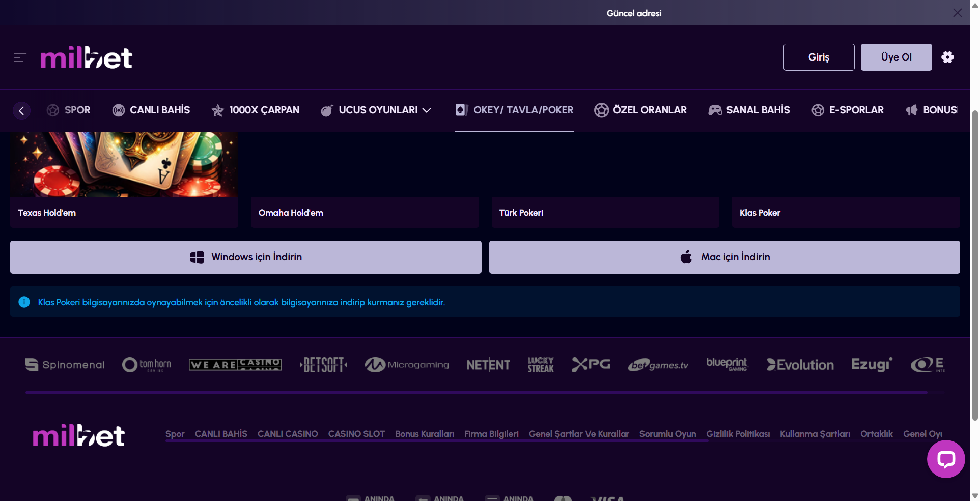Click the E-SPORLAR icon
The height and width of the screenshot is (501, 980).
818,110
